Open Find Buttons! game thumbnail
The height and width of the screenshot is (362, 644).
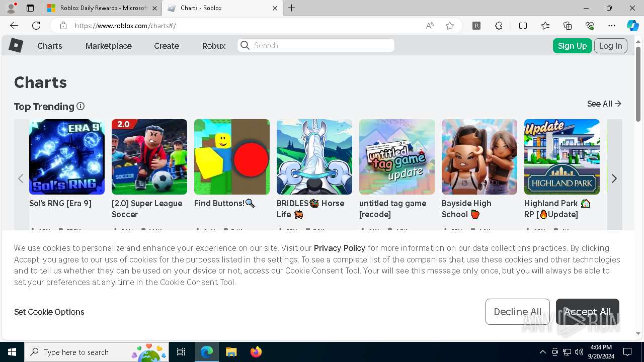pos(232,157)
